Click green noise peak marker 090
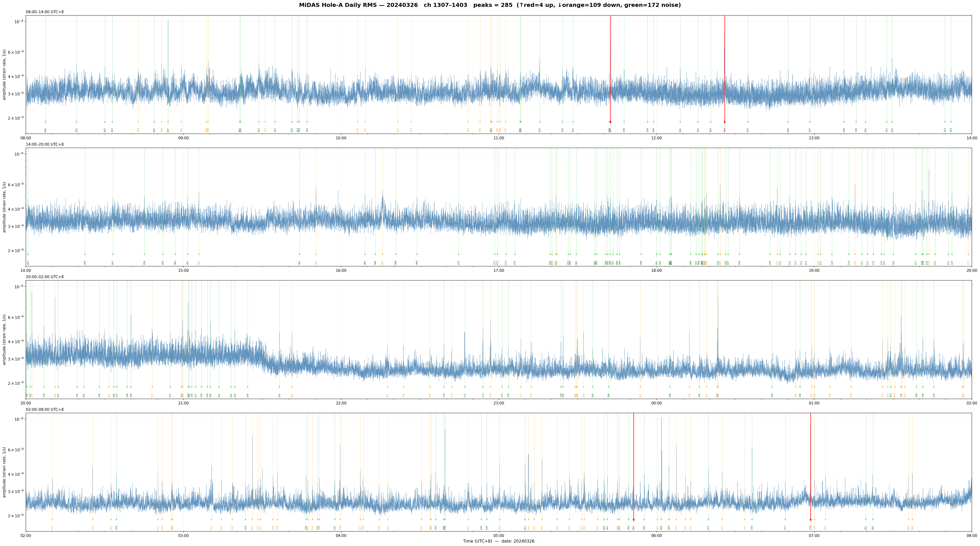Screen dimensions: 980x546 [x=641, y=254]
